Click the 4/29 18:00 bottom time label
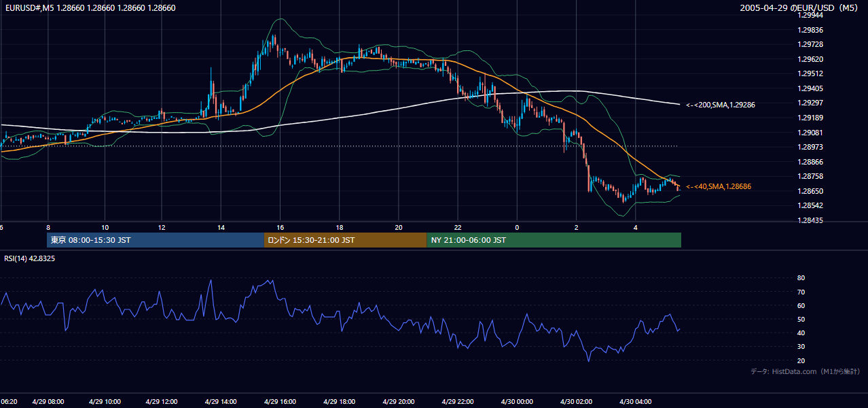The width and height of the screenshot is (868, 408). tap(339, 402)
